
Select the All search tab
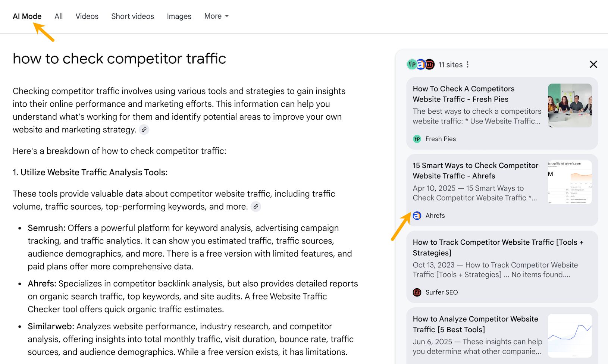(59, 16)
